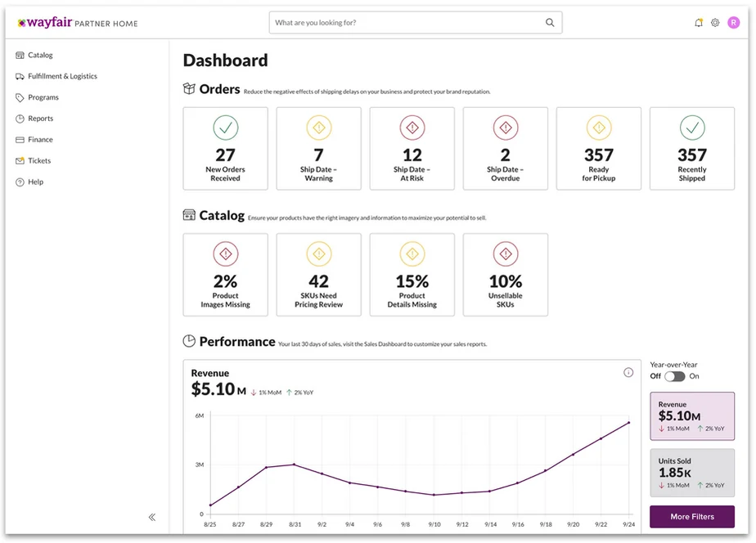Open Catalog in the sidebar menu

(40, 56)
